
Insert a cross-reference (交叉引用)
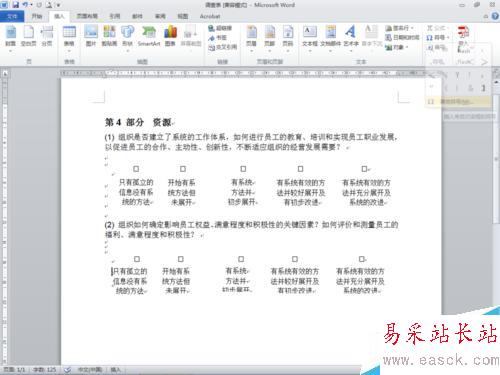222,47
